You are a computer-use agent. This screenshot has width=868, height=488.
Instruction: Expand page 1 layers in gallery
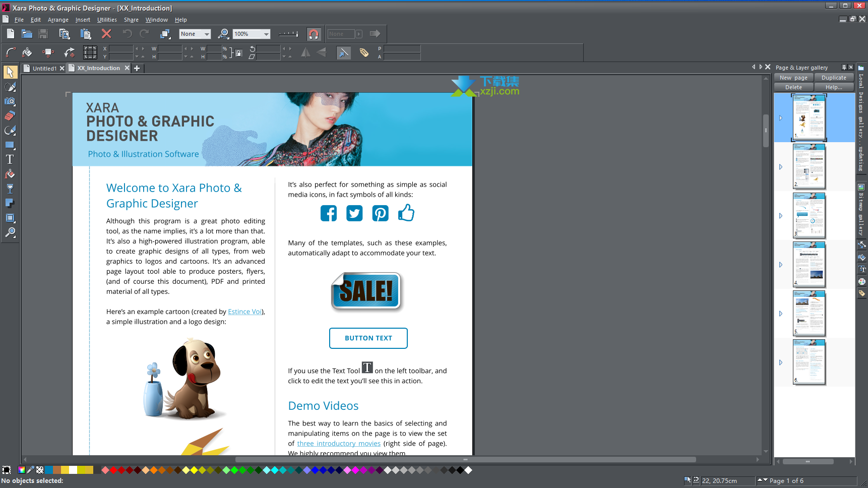pos(781,118)
